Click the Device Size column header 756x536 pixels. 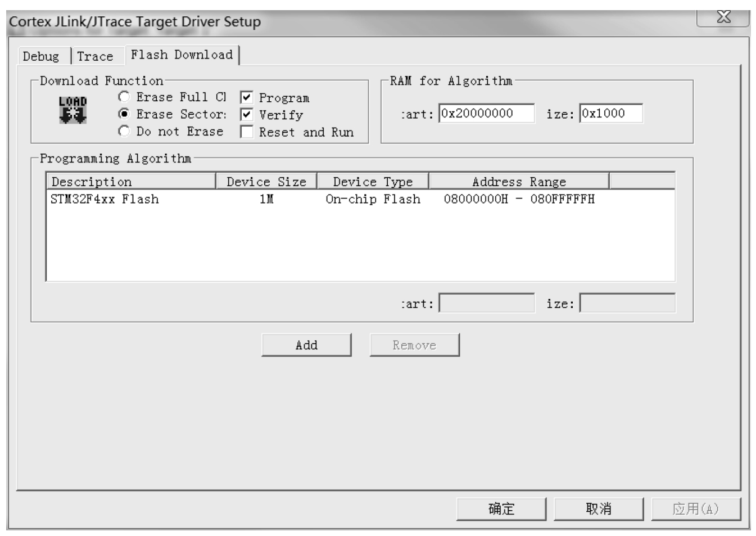pyautogui.click(x=266, y=181)
